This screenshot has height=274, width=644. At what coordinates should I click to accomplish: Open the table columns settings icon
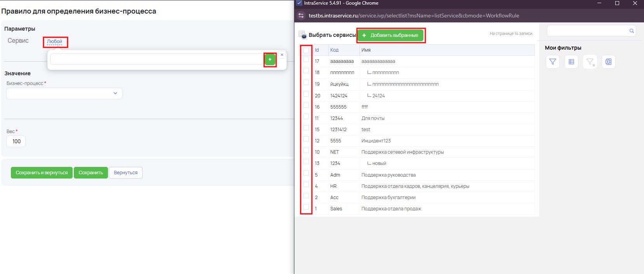571,62
